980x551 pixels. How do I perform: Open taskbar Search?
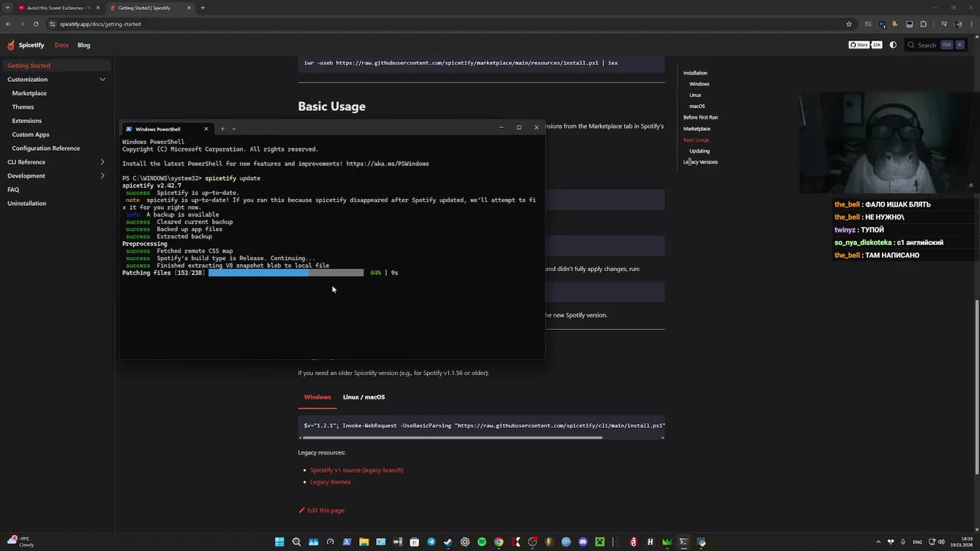click(x=296, y=542)
